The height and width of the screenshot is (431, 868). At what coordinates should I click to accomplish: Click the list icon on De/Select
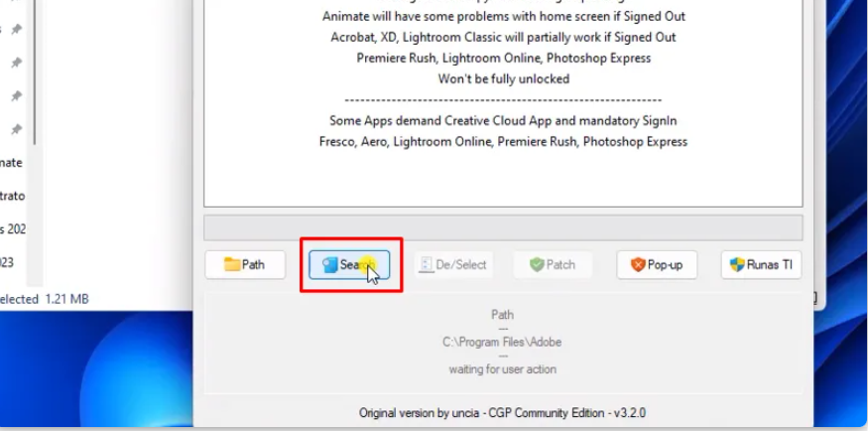(x=426, y=265)
